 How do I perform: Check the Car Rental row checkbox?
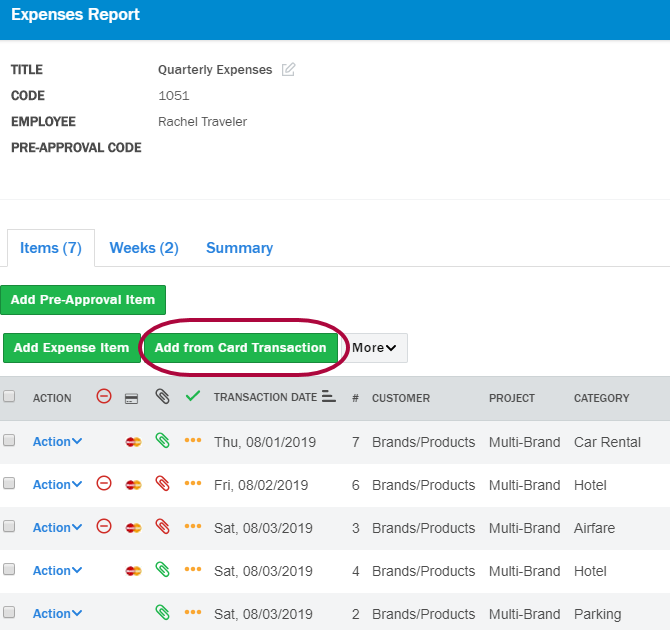(x=9, y=440)
